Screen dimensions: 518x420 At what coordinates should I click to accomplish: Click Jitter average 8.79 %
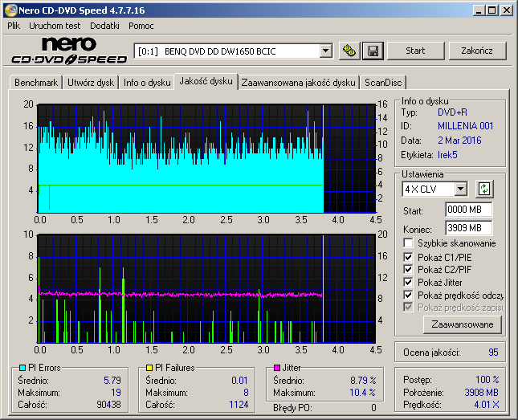tap(363, 381)
